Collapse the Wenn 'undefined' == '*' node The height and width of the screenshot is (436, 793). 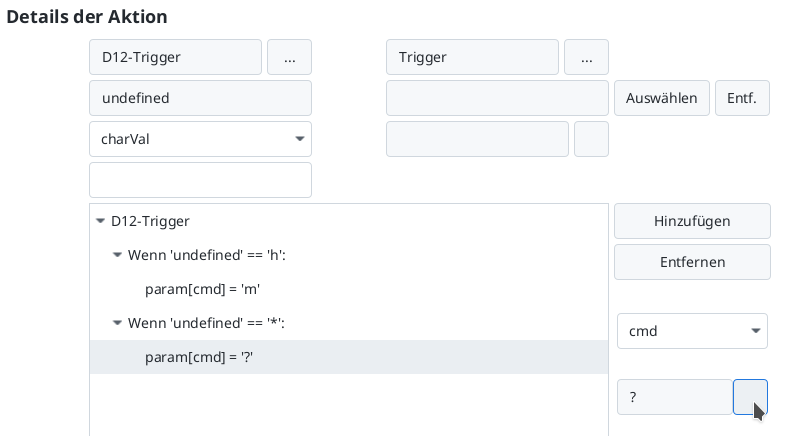pos(117,323)
